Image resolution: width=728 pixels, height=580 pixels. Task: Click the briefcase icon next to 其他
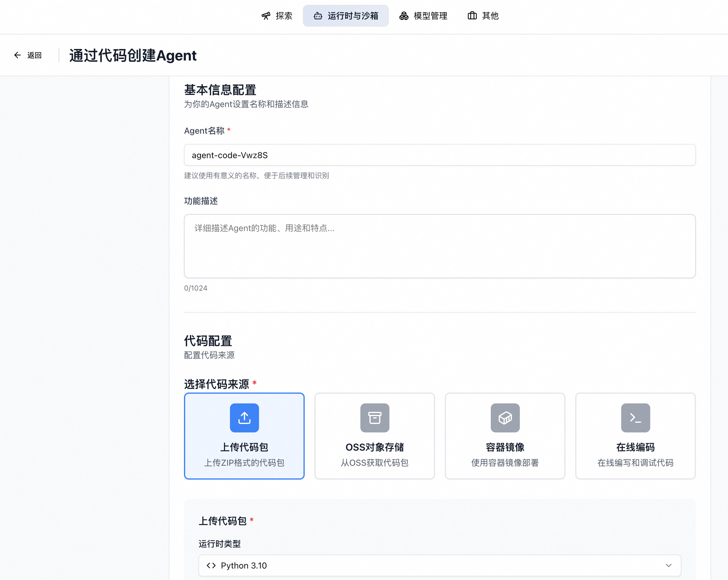472,16
